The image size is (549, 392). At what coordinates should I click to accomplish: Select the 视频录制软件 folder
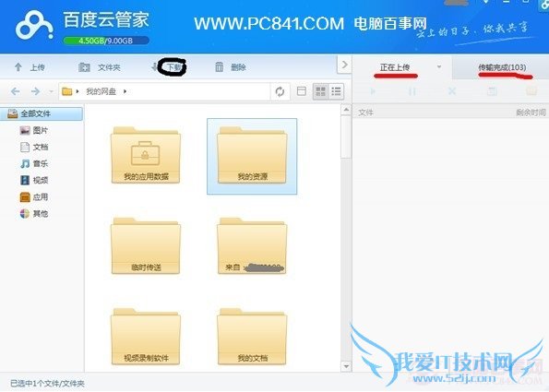[146, 337]
